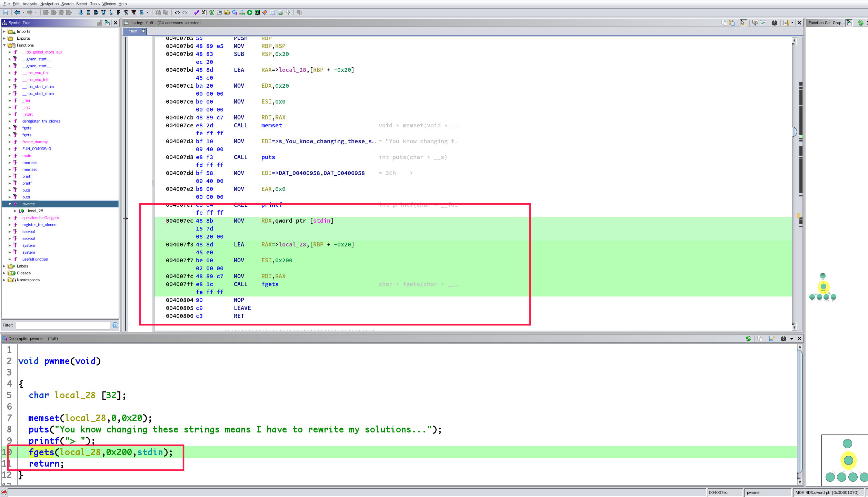Click the Bookmark 'B' navigation icon
Screen dimensions: 868x497
[141, 12]
